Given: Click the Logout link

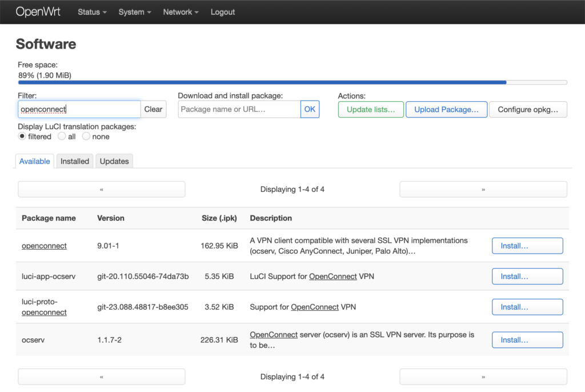Looking at the screenshot, I should click(222, 12).
